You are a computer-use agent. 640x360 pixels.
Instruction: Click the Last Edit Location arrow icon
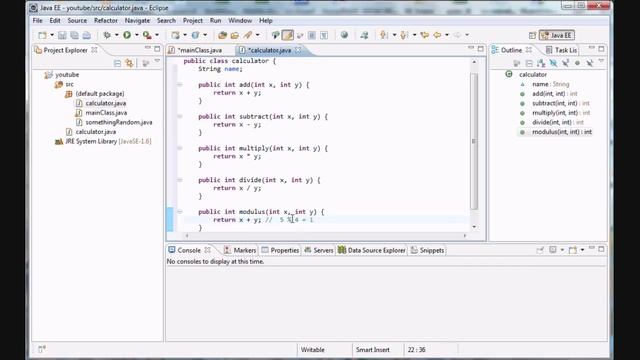click(424, 35)
